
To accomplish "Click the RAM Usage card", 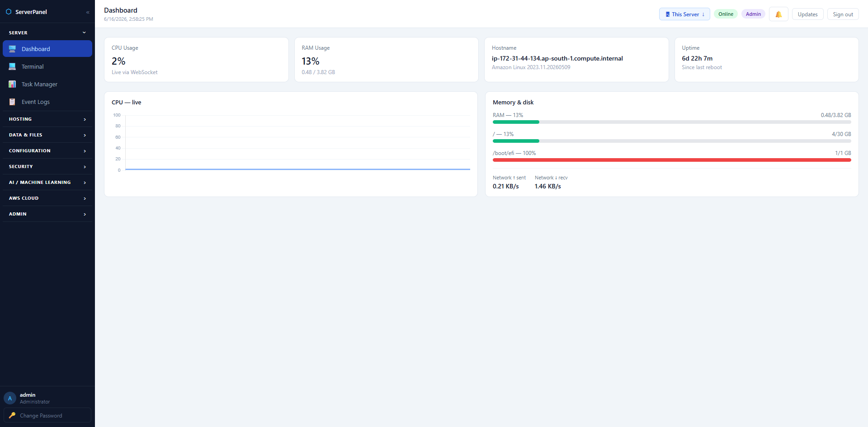I will tap(387, 60).
